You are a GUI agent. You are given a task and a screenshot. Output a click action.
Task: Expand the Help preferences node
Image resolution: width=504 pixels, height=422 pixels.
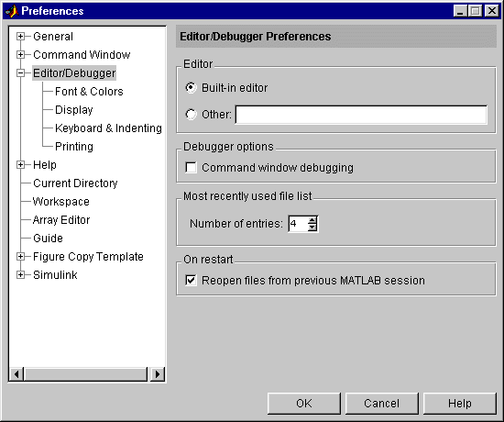pos(20,165)
